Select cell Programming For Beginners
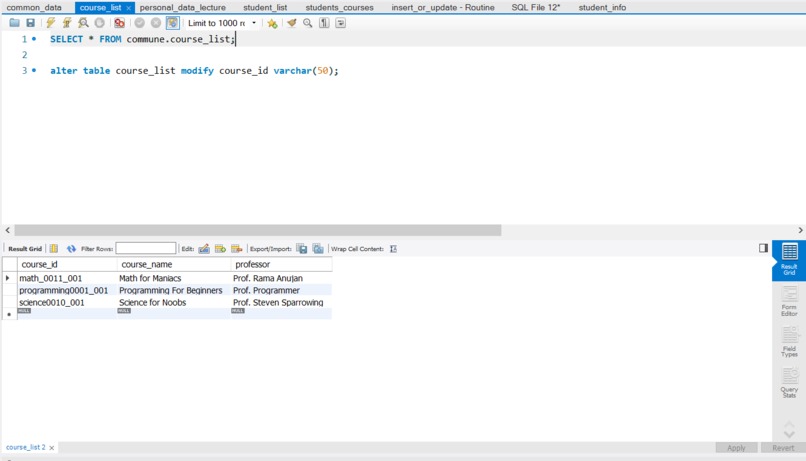 [x=174, y=290]
